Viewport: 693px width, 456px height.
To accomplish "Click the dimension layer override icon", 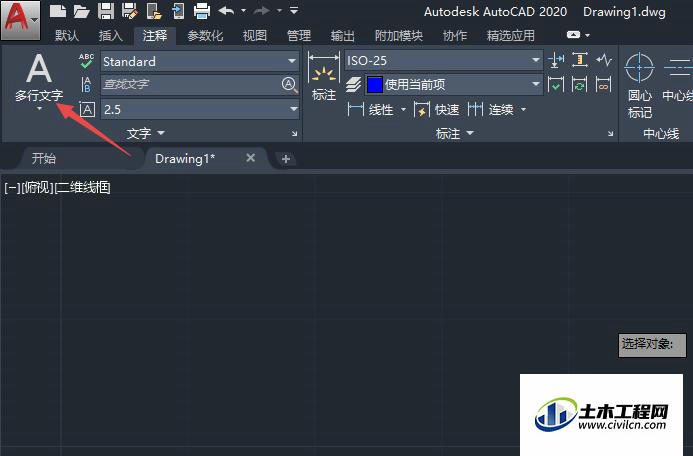I will pos(354,84).
